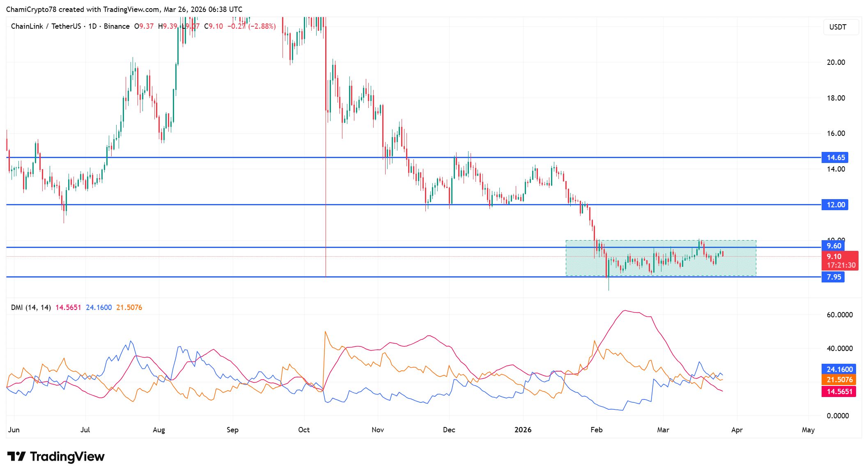Click the 60.0000 DMI scale value
This screenshot has width=868, height=475.
click(x=839, y=315)
